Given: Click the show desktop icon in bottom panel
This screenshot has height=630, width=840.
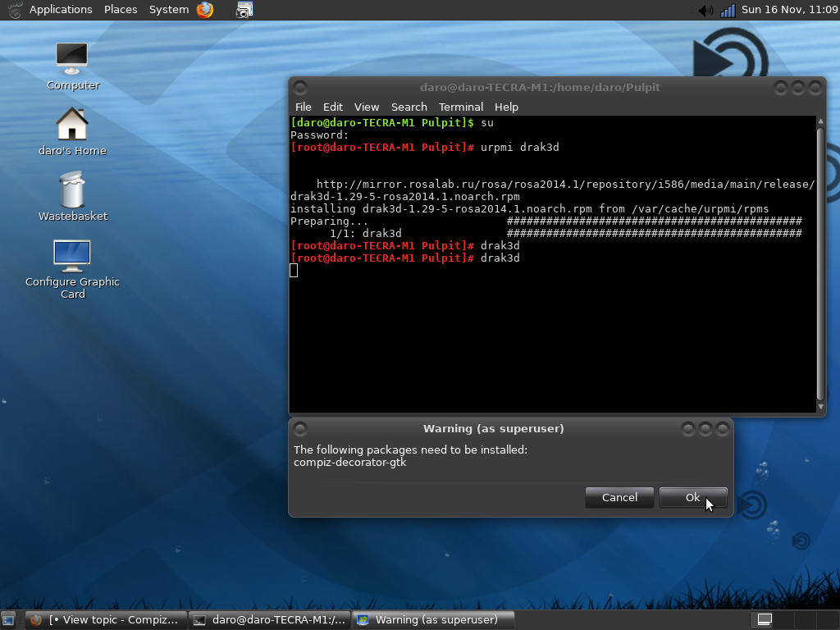Looking at the screenshot, I should click(8, 620).
